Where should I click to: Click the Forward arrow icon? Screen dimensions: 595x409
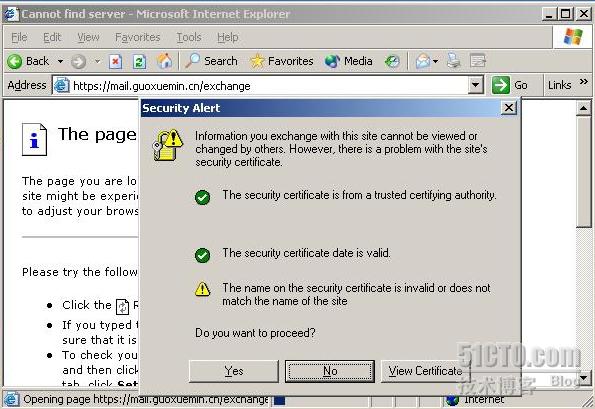click(78, 61)
